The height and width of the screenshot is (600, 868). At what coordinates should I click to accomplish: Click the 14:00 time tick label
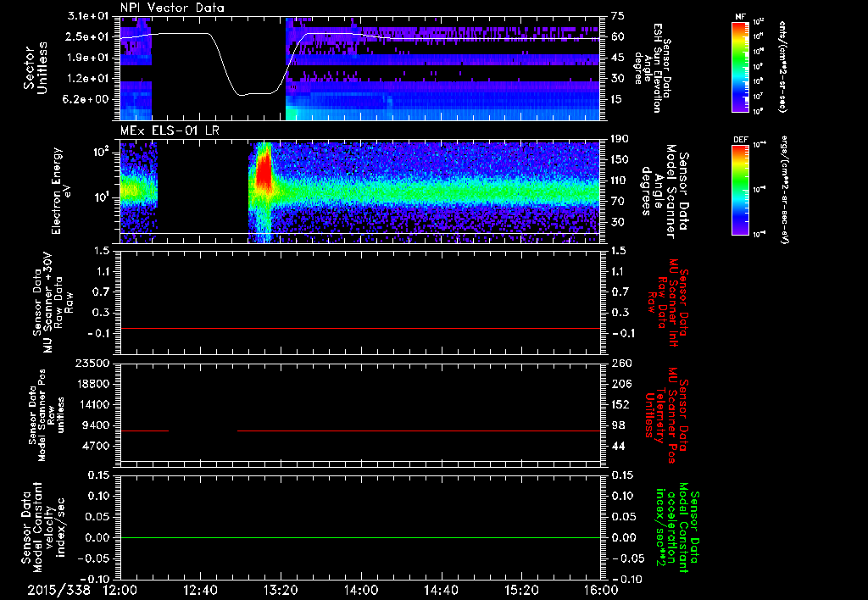pyautogui.click(x=361, y=590)
